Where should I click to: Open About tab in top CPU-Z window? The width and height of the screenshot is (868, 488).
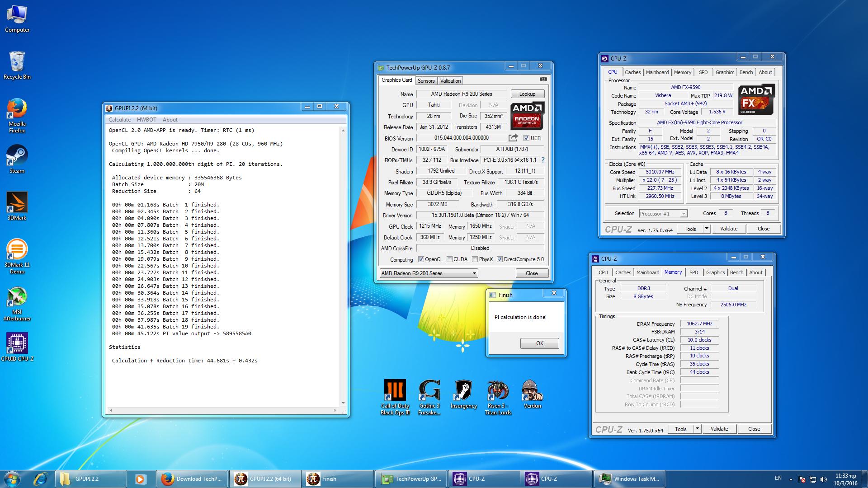click(765, 72)
